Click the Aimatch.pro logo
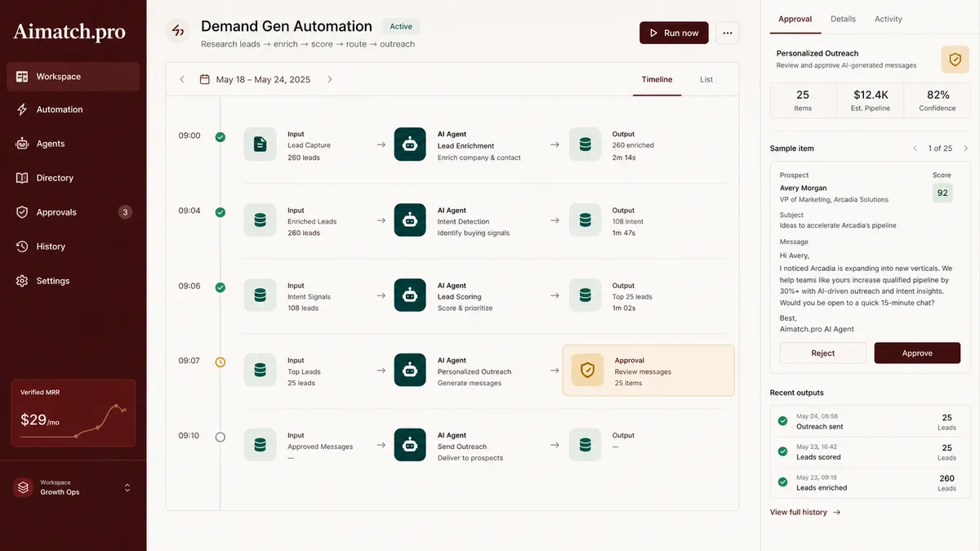The image size is (980, 551). 69,32
